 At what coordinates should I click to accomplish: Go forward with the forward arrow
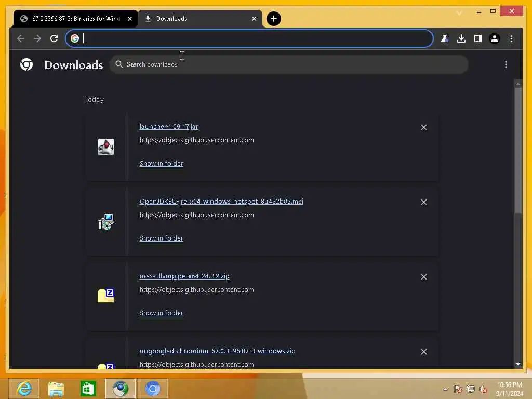pos(37,38)
